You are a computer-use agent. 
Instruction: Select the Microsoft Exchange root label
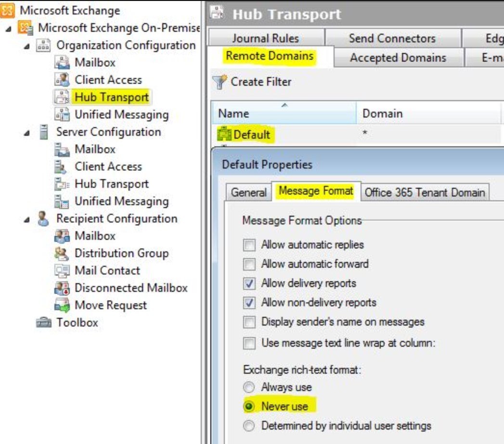click(x=70, y=10)
